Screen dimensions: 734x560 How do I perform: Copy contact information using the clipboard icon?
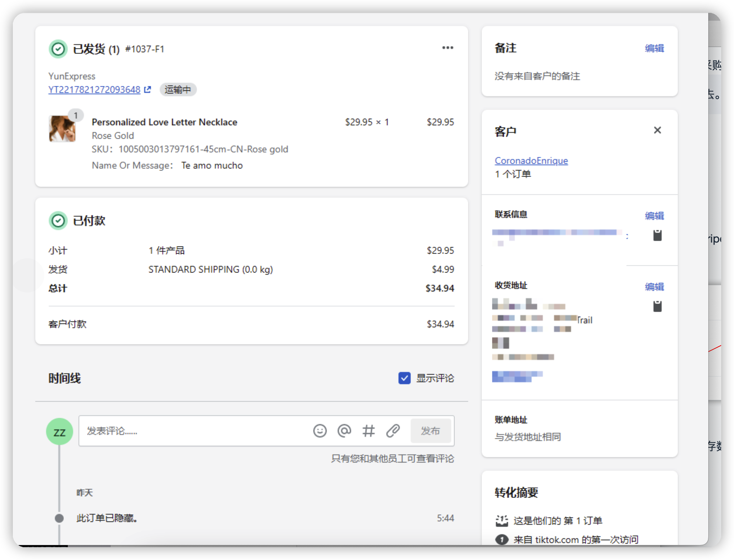[x=657, y=235]
